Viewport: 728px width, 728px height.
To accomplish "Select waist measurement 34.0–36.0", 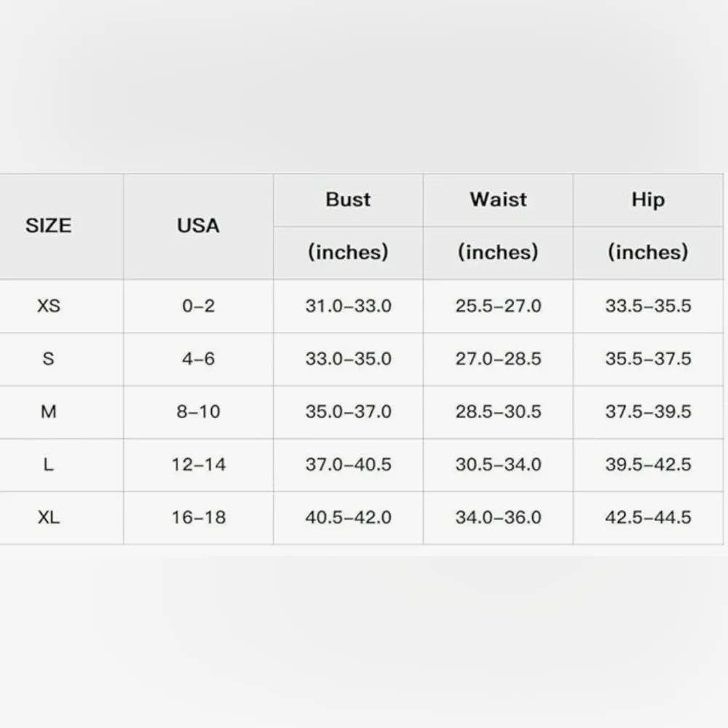I will pyautogui.click(x=498, y=518).
